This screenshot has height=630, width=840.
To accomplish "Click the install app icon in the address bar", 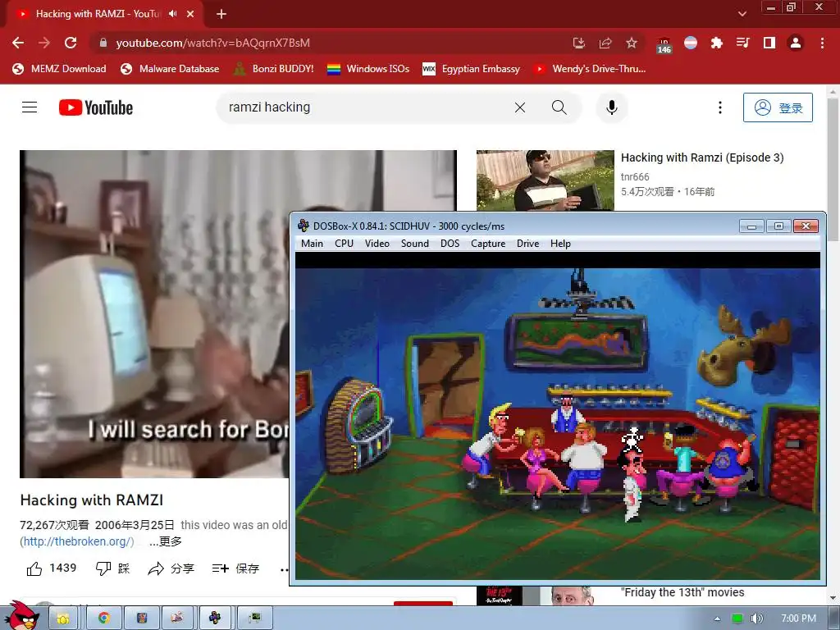I will (x=578, y=43).
